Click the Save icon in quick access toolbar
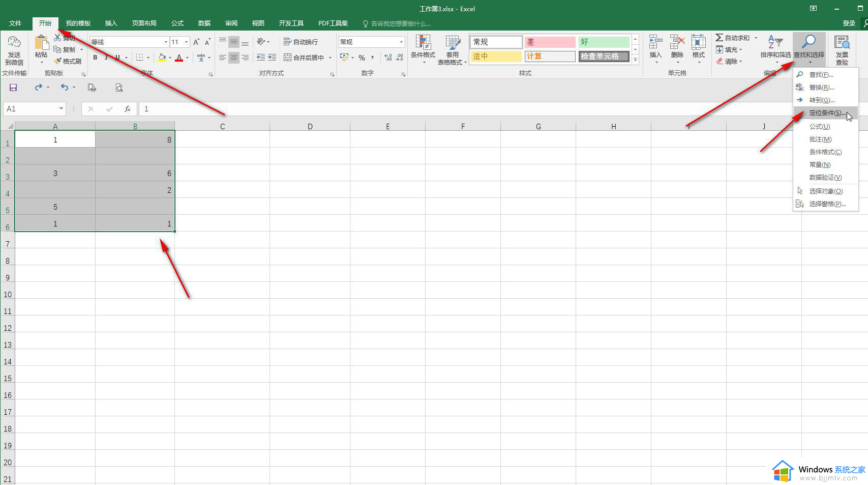 click(13, 88)
